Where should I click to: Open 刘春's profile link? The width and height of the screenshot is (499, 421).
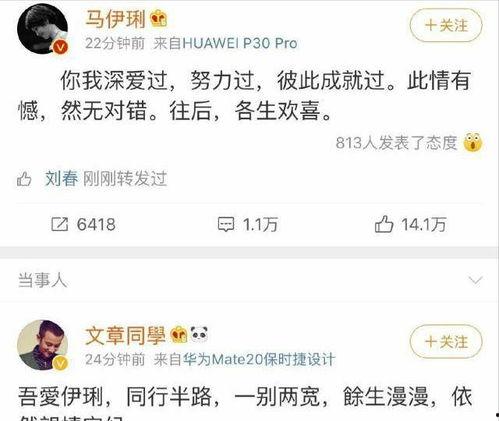62,179
